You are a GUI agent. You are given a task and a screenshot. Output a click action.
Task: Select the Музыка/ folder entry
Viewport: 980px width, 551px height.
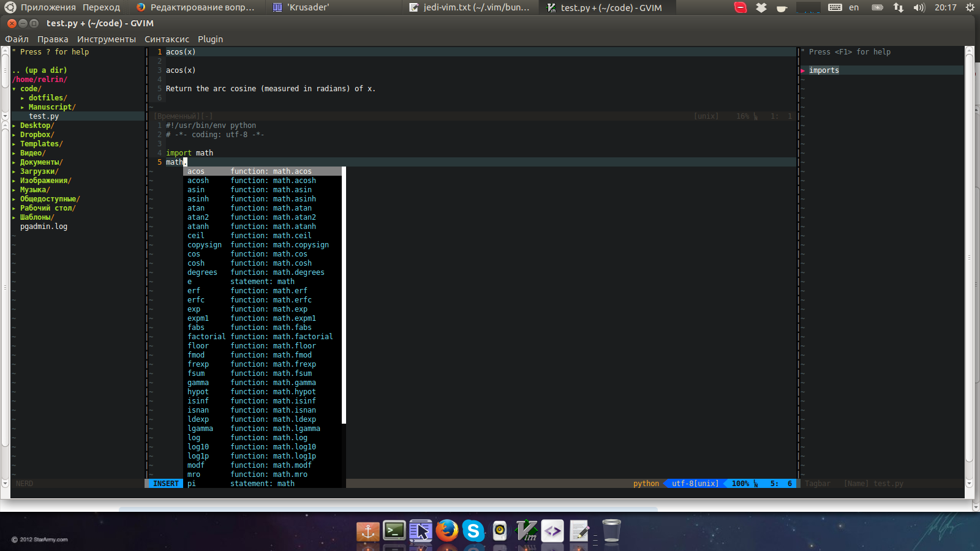pos(35,190)
